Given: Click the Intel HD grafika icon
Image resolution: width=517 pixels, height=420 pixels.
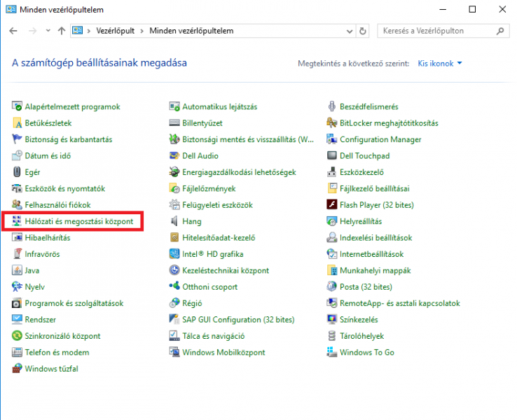Looking at the screenshot, I should 174,253.
